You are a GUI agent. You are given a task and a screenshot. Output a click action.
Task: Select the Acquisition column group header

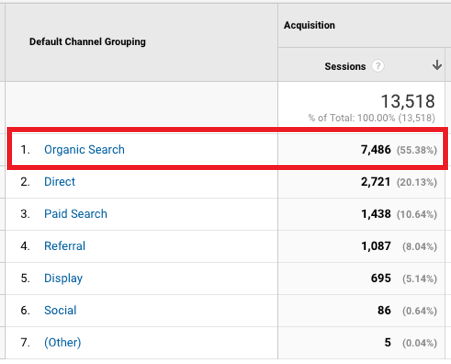tap(309, 25)
